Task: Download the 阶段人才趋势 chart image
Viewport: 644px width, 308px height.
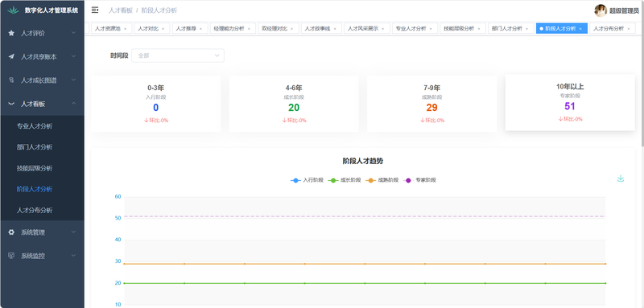Action: pyautogui.click(x=621, y=179)
